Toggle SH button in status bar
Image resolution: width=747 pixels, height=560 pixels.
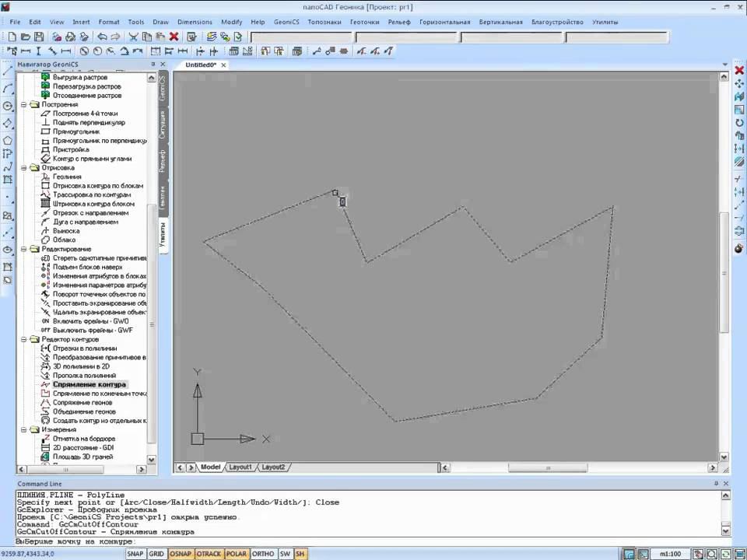point(300,554)
